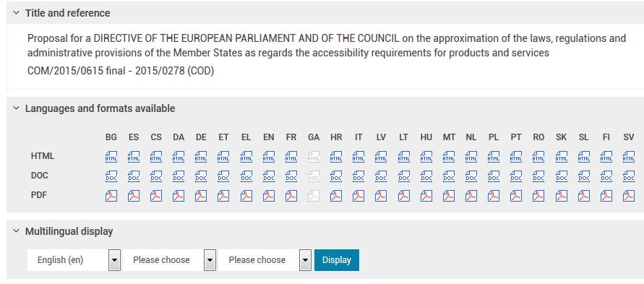Download the Hungarian PDF document
Screen dimensions: 644x284
[x=426, y=196]
